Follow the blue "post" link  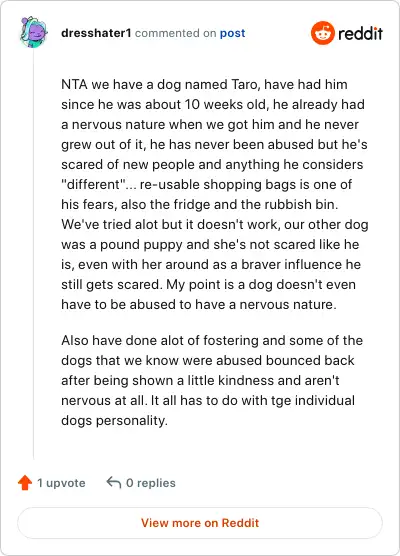(232, 33)
